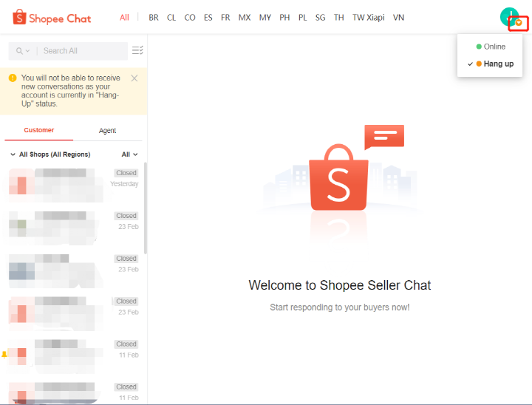Screen dimensions: 532x405
Task: Select Online status option
Action: [491, 47]
